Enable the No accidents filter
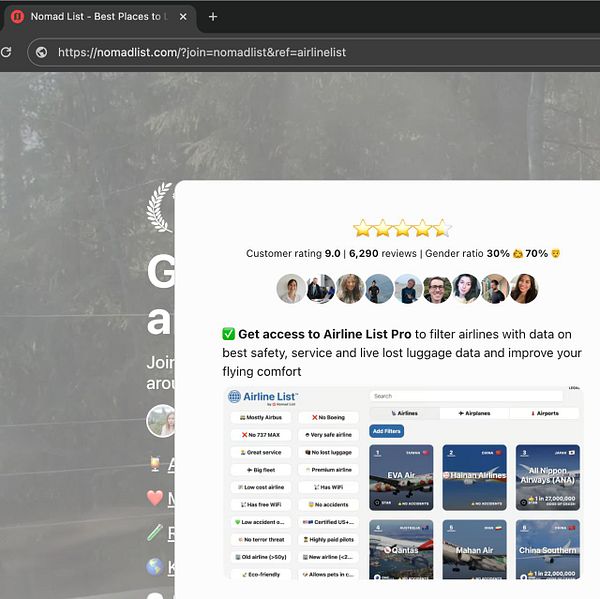600x599 pixels. click(328, 505)
